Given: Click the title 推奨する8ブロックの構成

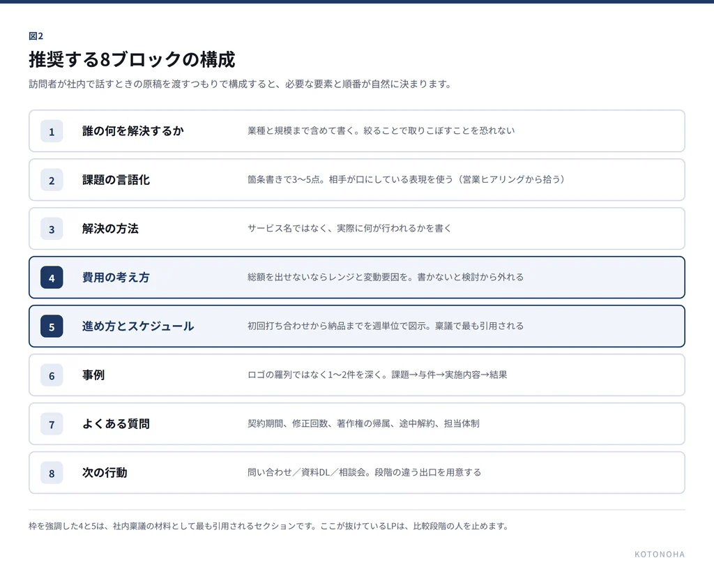Looking at the screenshot, I should pyautogui.click(x=132, y=60).
